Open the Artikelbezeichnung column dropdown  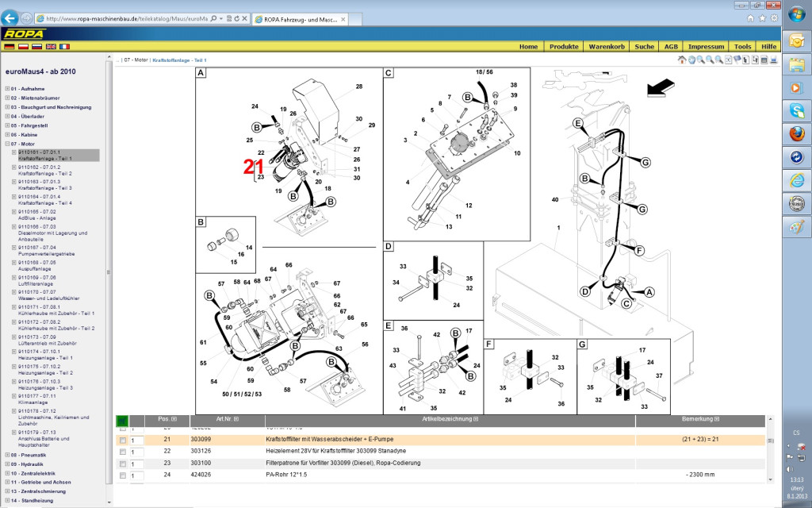click(476, 419)
